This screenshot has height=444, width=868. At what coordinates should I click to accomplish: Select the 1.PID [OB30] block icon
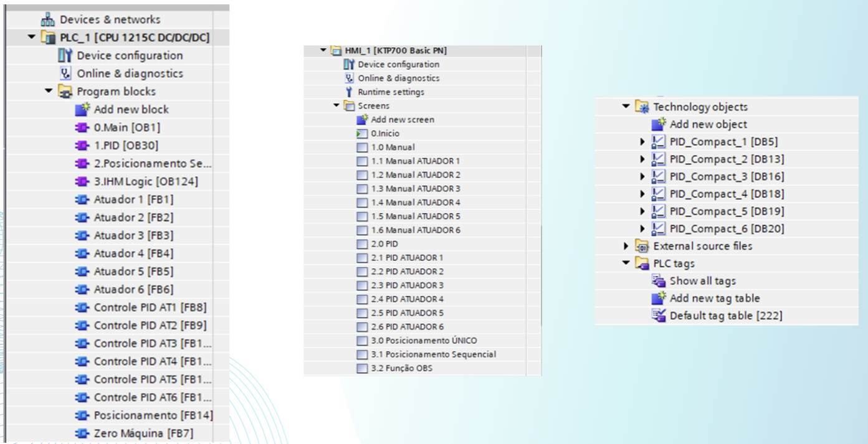pos(82,146)
